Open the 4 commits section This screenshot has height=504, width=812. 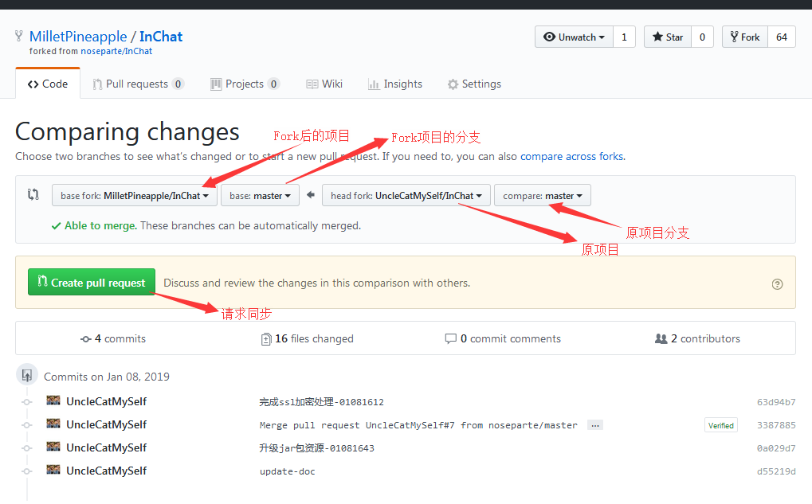point(113,338)
